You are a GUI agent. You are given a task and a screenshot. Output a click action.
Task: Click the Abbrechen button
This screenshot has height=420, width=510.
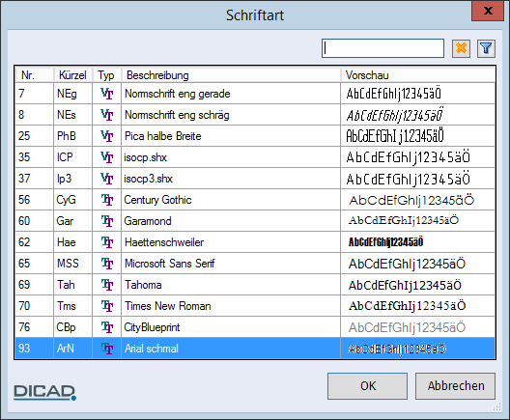[455, 386]
